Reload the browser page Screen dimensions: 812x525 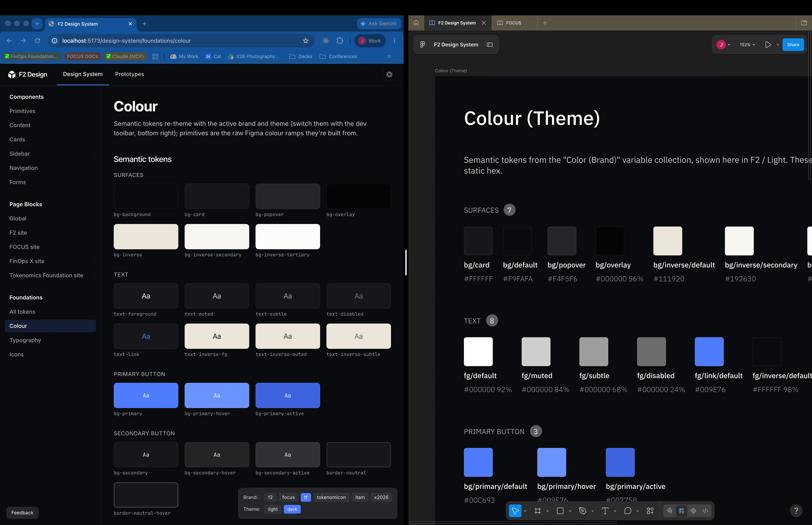pyautogui.click(x=37, y=41)
